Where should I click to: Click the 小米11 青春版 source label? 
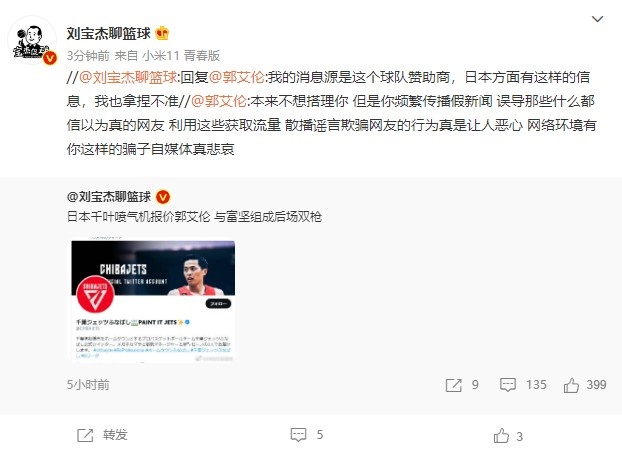(x=181, y=56)
